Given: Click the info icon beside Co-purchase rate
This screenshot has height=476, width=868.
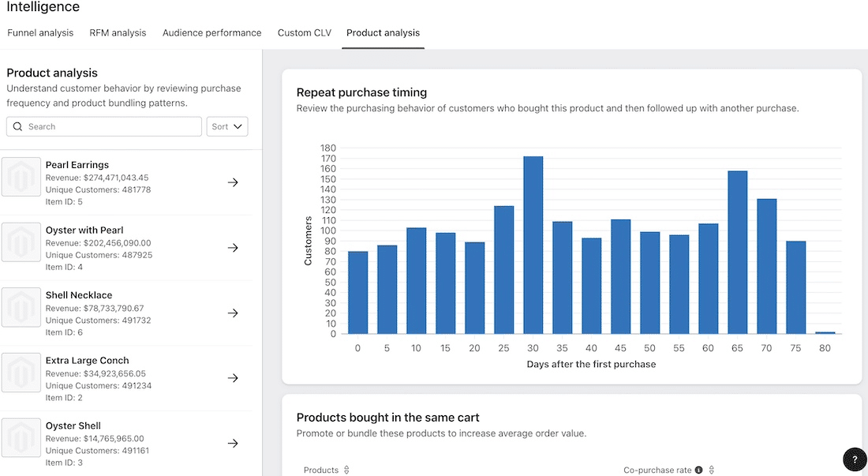Looking at the screenshot, I should click(698, 470).
